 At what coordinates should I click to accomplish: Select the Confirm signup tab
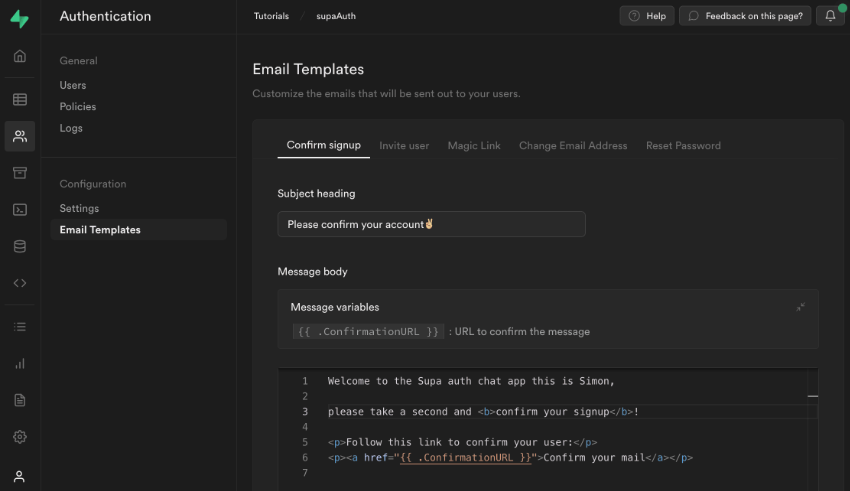tap(324, 145)
